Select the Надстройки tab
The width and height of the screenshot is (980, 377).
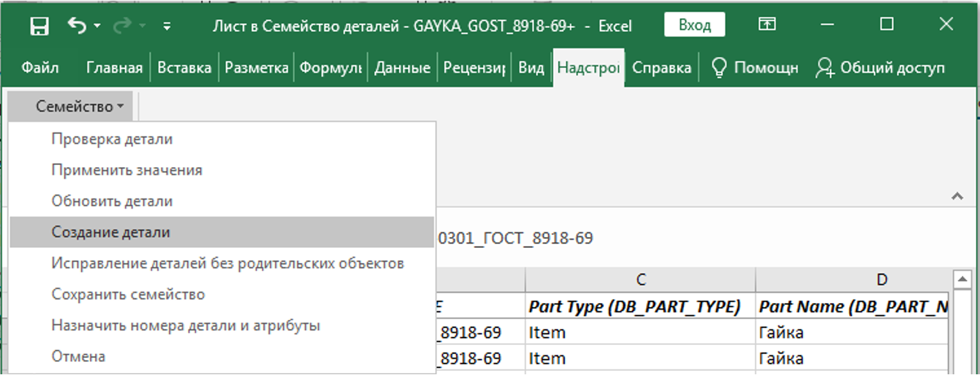point(588,68)
